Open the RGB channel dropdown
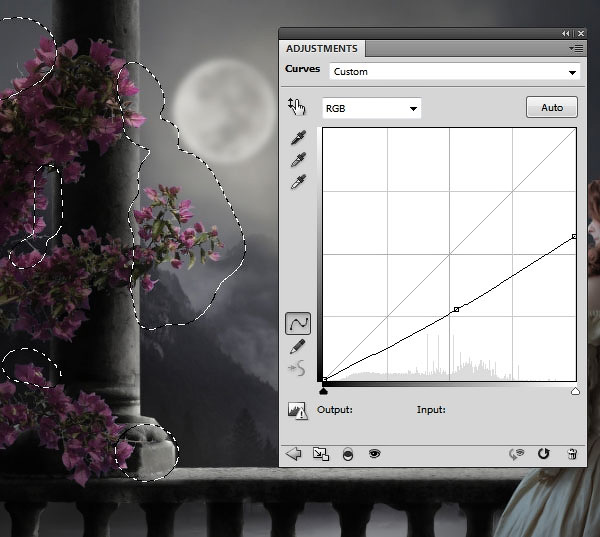Screen dimensions: 600x537 point(372,108)
